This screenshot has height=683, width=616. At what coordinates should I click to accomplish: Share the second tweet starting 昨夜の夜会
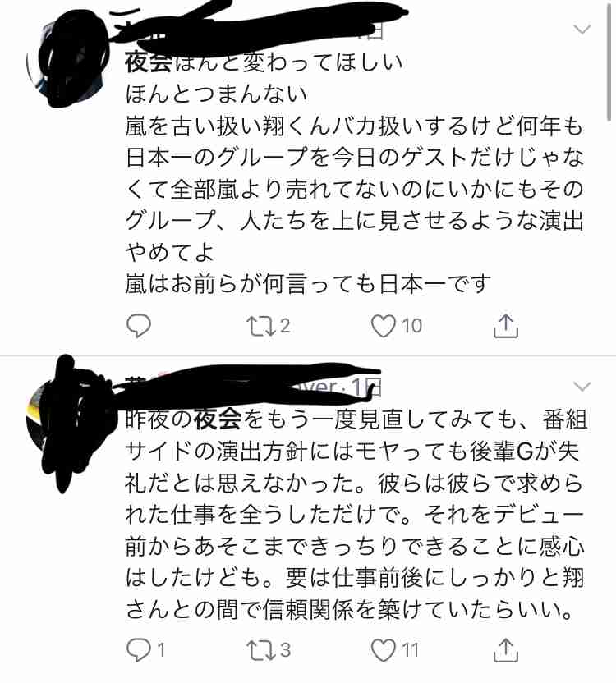pos(506,650)
